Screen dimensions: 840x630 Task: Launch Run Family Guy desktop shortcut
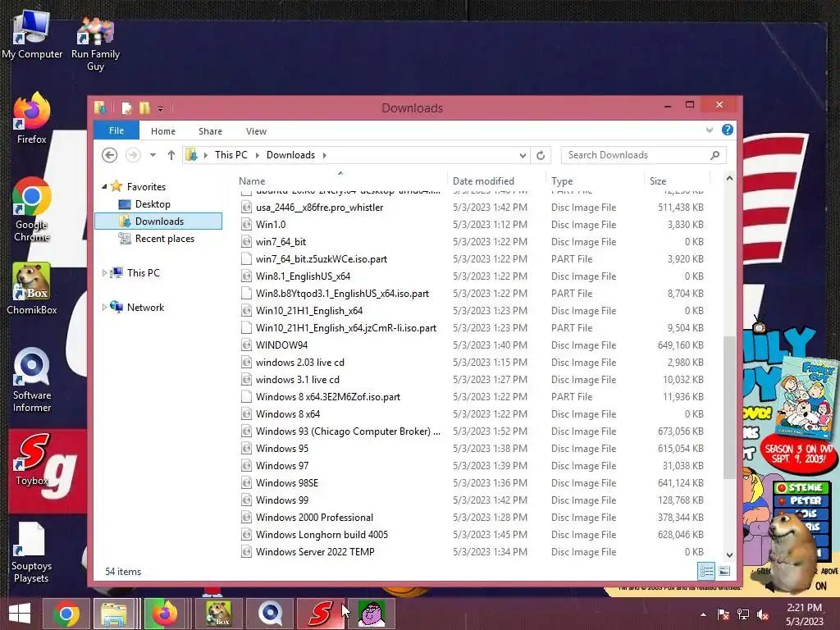pos(95,44)
